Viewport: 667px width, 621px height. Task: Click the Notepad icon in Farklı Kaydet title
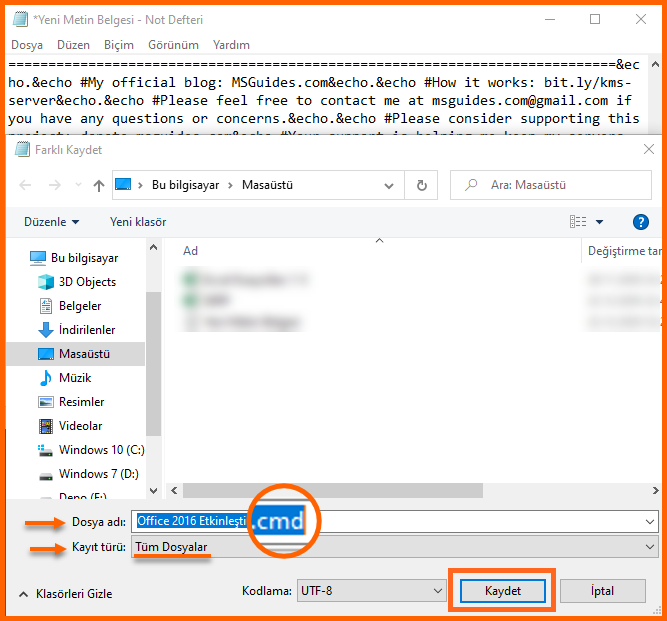(22, 149)
